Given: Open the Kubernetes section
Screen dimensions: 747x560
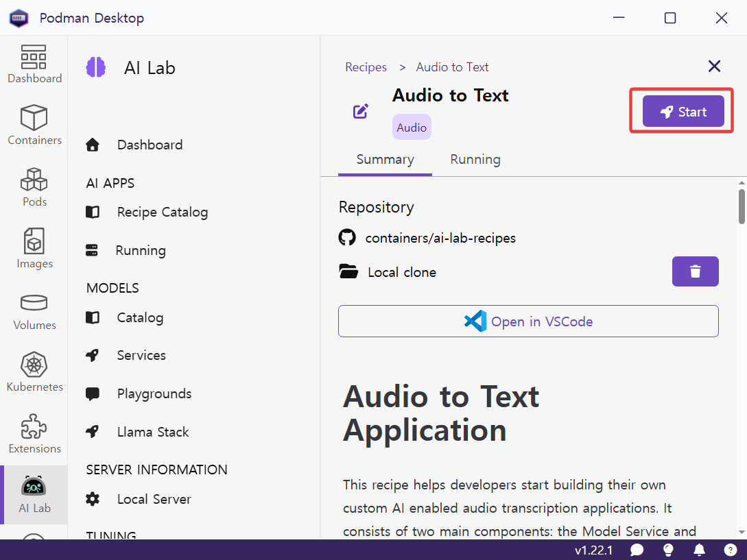Looking at the screenshot, I should pos(34,372).
